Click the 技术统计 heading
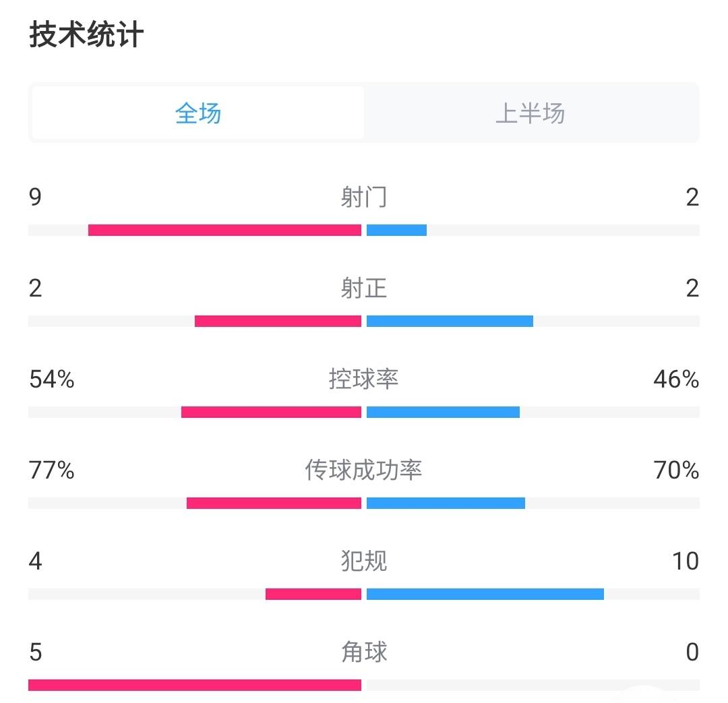This screenshot has height=703, width=728. [x=86, y=36]
